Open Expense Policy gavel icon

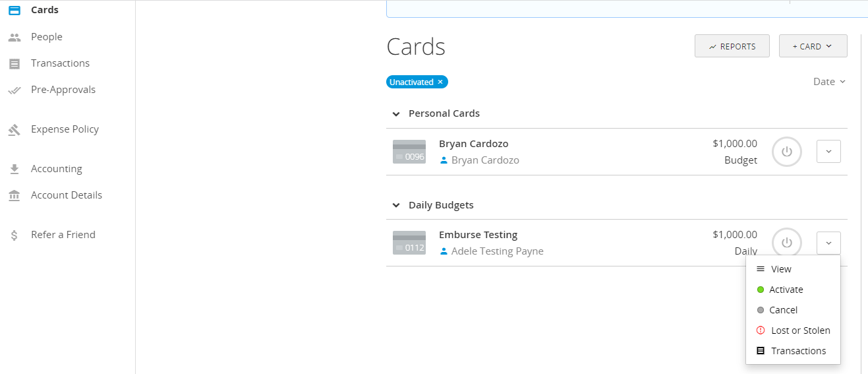coord(14,130)
